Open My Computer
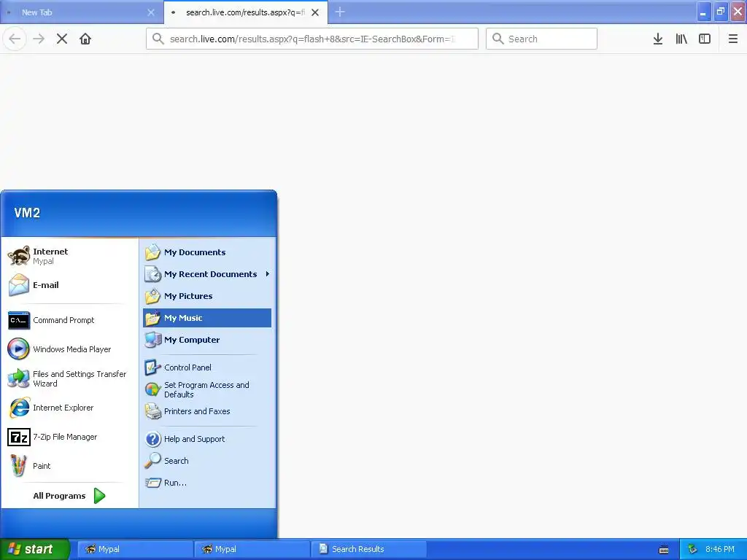747x560 pixels. (x=207, y=340)
